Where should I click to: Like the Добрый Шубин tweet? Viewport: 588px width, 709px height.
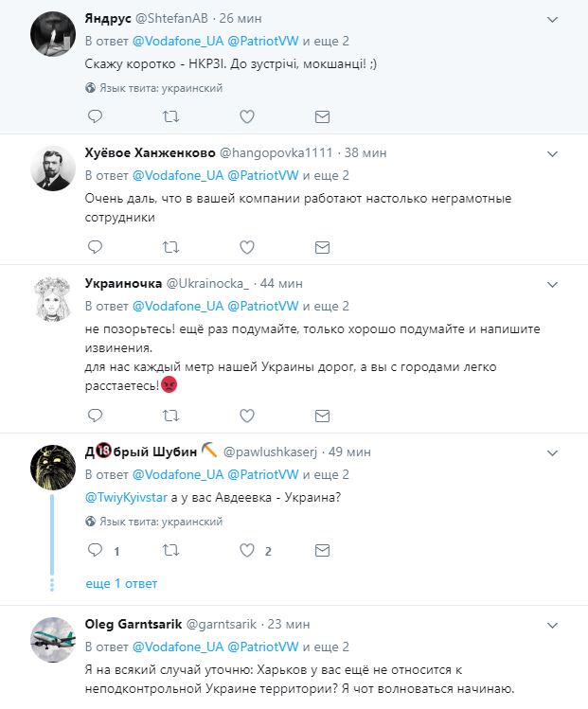point(246,550)
